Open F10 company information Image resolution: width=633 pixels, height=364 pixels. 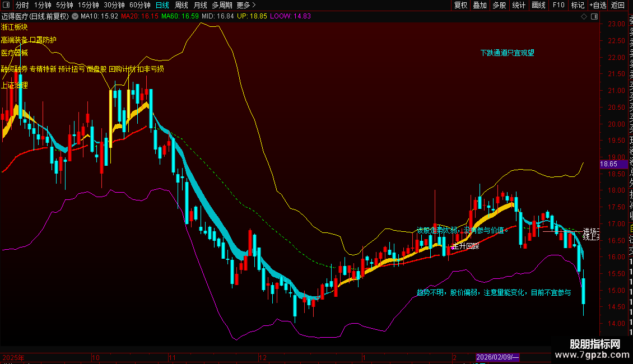point(558,5)
